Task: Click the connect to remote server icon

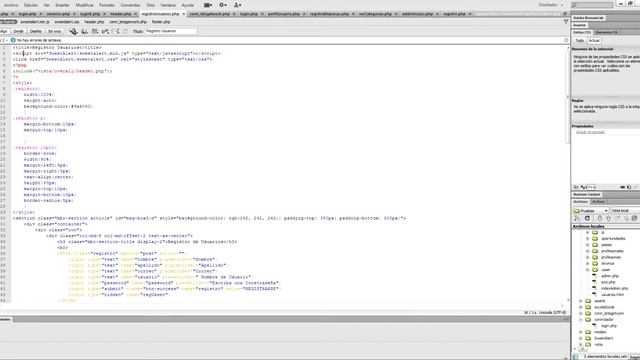Action: click(577, 218)
